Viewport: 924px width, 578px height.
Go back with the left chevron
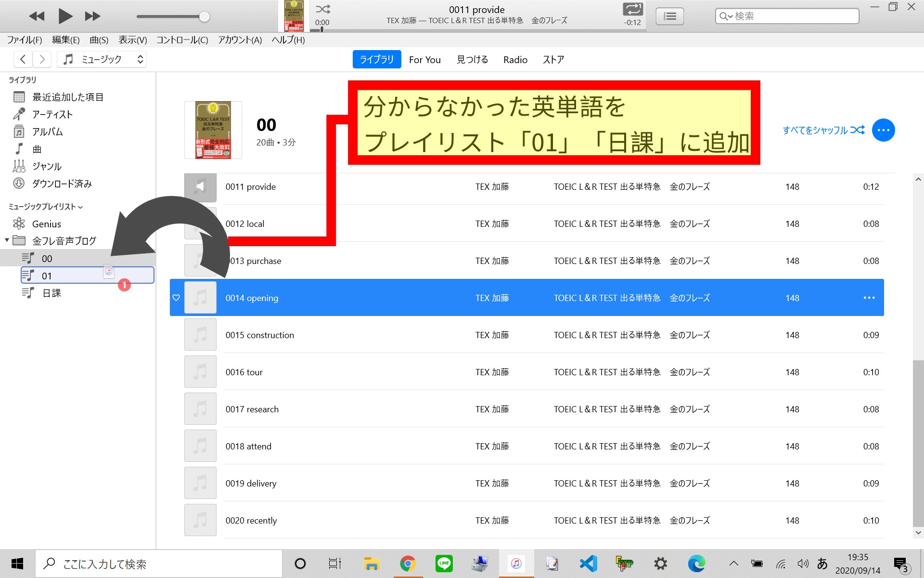point(23,59)
